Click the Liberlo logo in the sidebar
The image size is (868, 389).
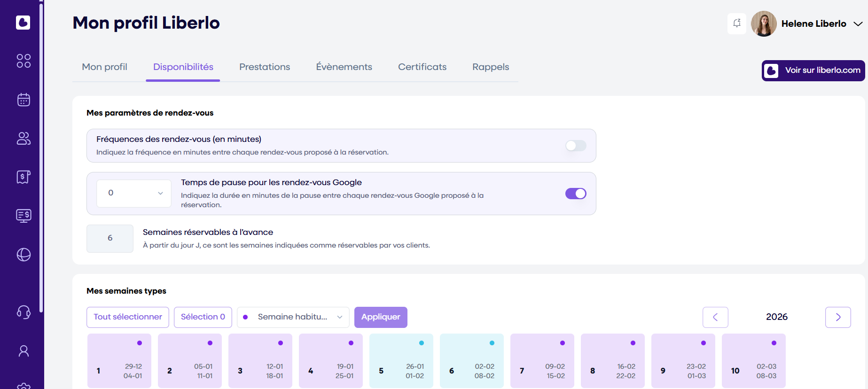pyautogui.click(x=23, y=23)
